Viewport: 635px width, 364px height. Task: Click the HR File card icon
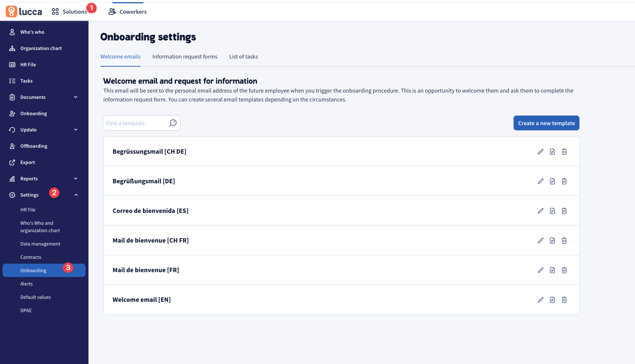[x=12, y=64]
